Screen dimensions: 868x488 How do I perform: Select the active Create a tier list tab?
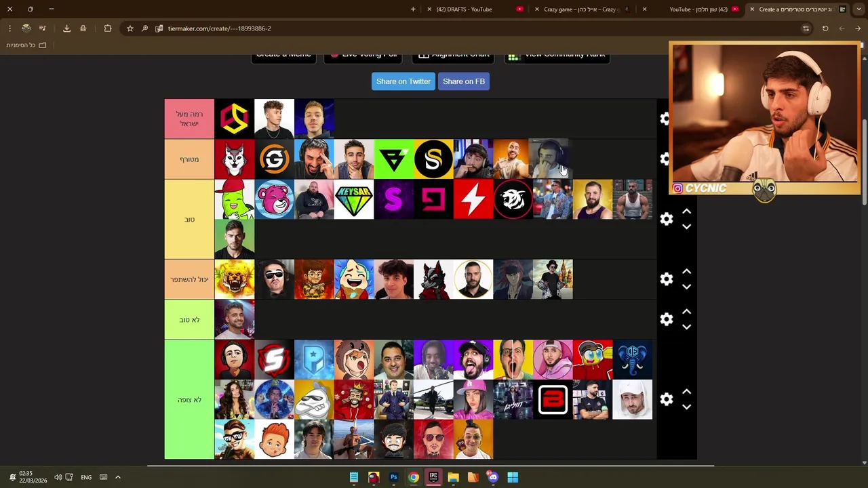pyautogui.click(x=800, y=9)
